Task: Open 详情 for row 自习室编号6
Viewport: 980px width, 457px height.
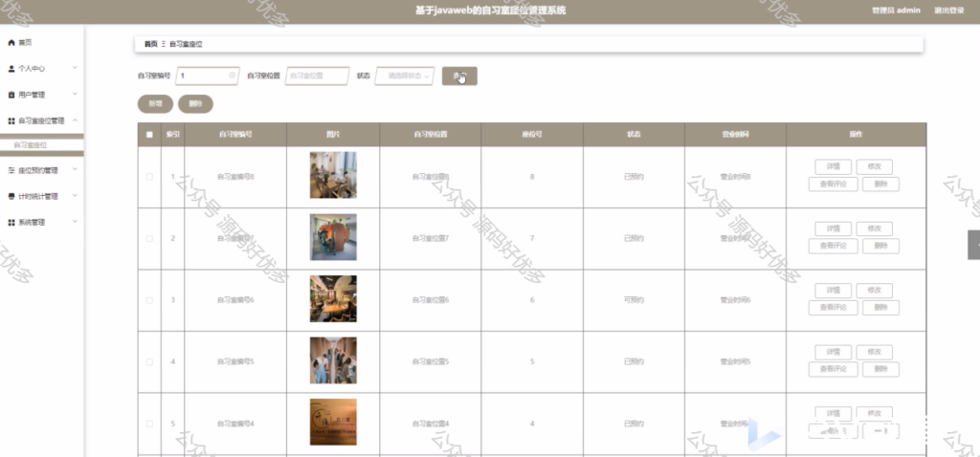Action: pyautogui.click(x=833, y=291)
